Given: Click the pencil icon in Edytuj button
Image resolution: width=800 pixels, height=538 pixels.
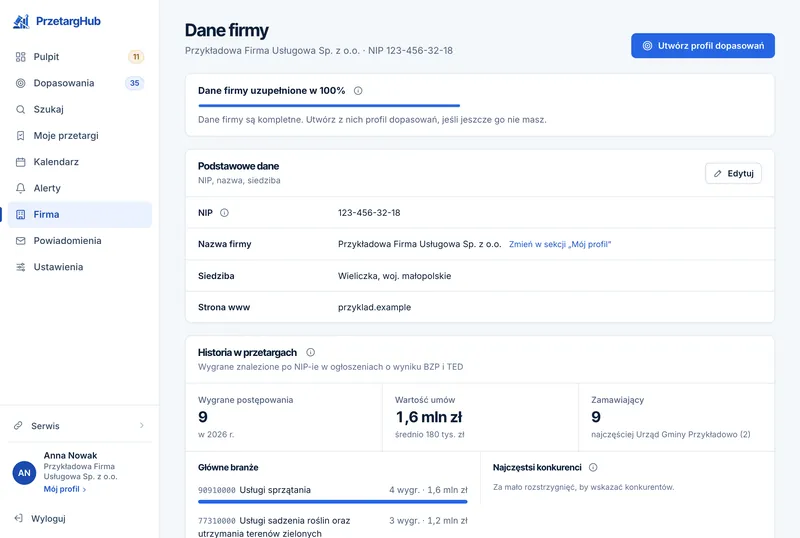Looking at the screenshot, I should coord(717,174).
